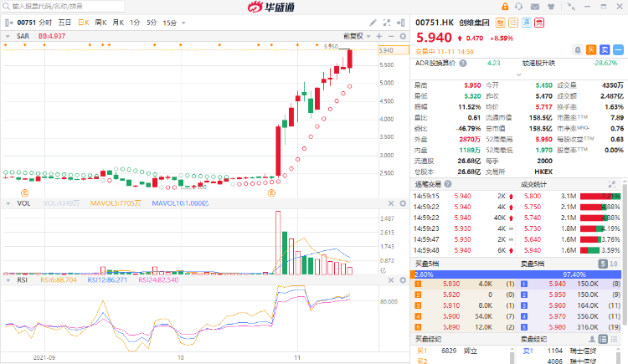Open RSI indicator dropdown arrow
This screenshot has height=364, width=628.
click(8, 280)
